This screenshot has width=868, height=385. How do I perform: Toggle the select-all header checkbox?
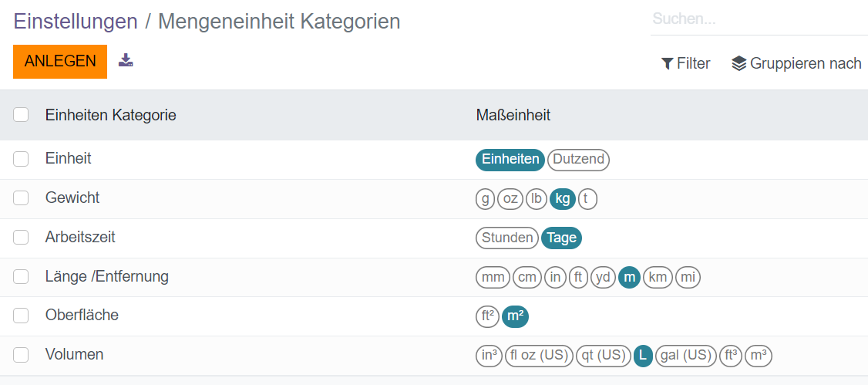21,115
